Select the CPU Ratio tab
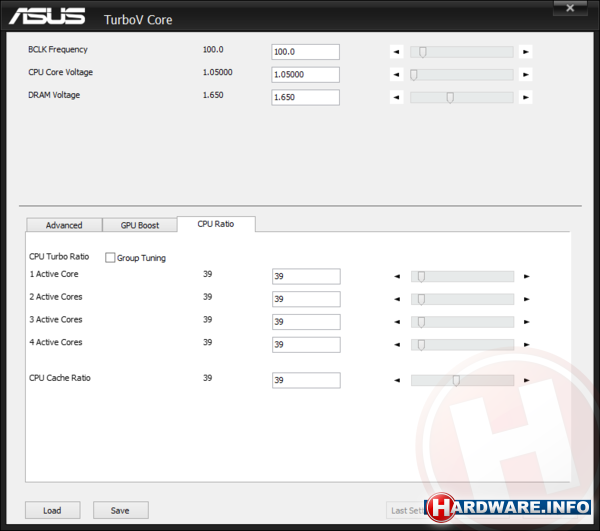The width and height of the screenshot is (600, 531). pyautogui.click(x=216, y=224)
